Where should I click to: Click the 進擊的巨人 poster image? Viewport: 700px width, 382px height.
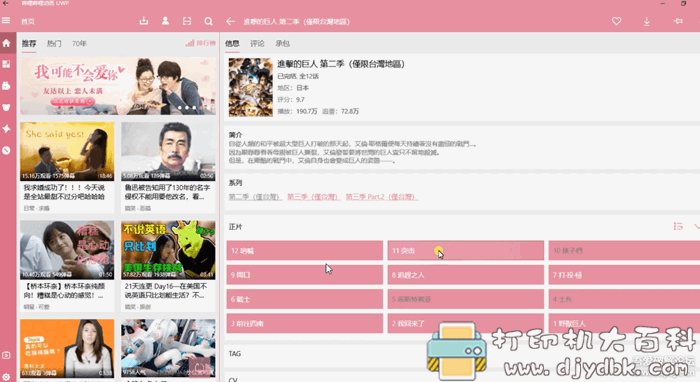pyautogui.click(x=250, y=87)
